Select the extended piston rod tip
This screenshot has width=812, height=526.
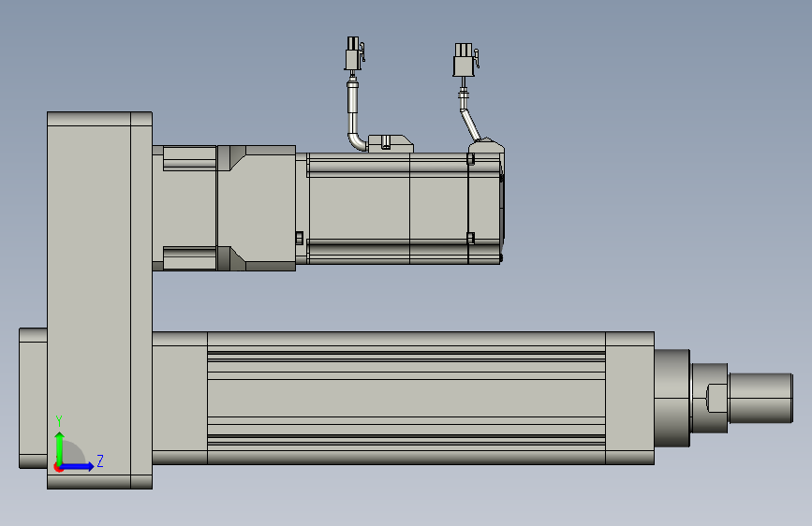coord(760,398)
